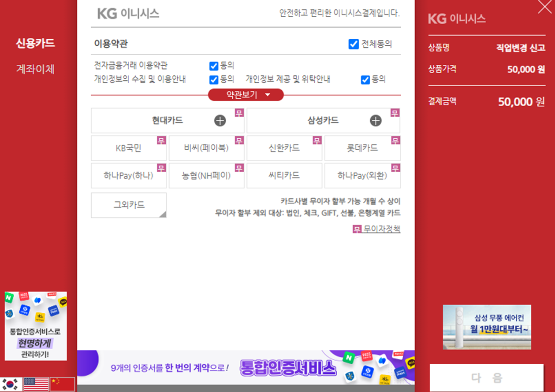Click the KG 이니시스 logo in right panel

point(457,18)
